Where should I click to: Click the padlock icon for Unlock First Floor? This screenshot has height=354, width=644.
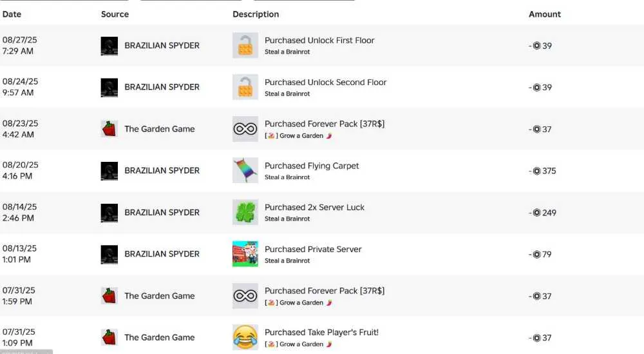[x=245, y=45]
